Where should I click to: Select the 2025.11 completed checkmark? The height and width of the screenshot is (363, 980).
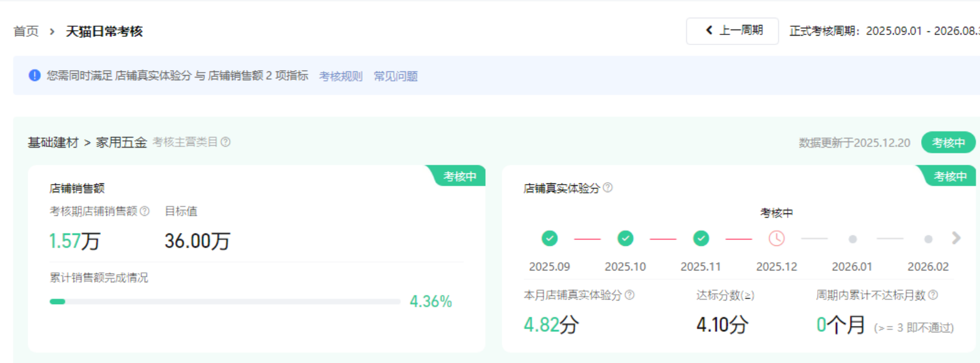pos(701,238)
